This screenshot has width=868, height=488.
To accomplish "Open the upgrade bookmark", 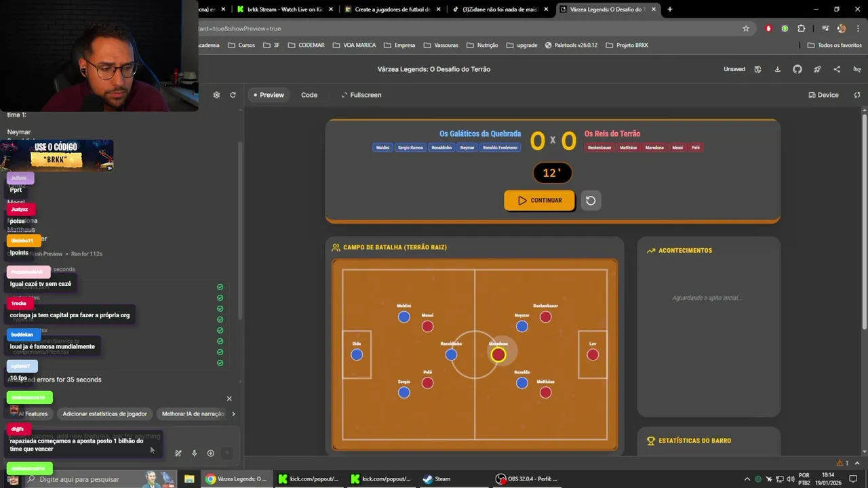I will coord(521,45).
